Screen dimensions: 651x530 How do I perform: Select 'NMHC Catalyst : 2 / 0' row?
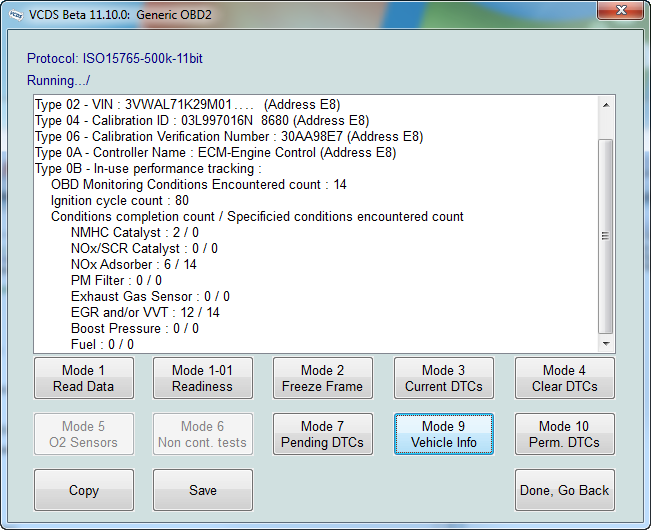(135, 232)
